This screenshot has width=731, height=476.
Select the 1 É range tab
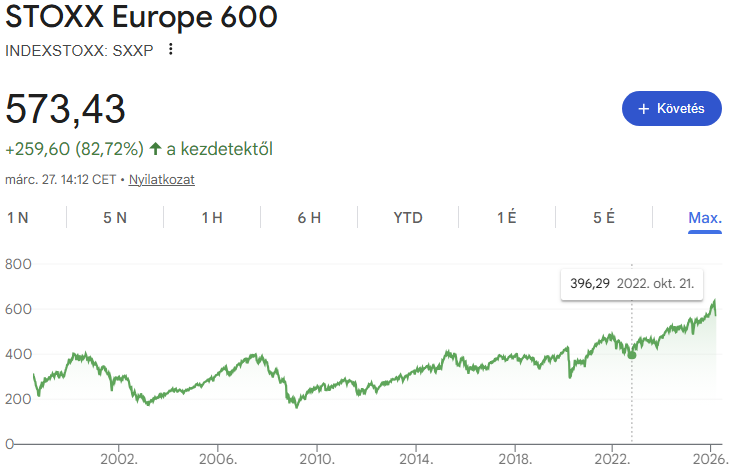pos(506,218)
